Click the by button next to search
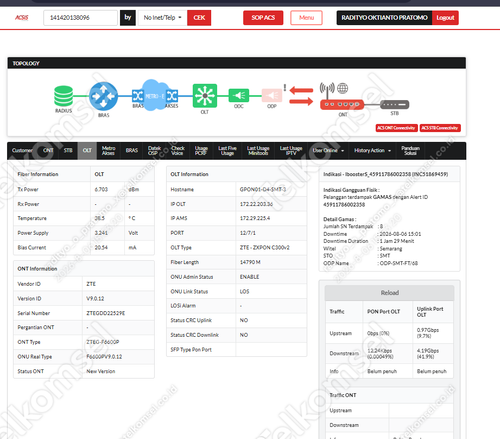The height and width of the screenshot is (439, 500). pyautogui.click(x=128, y=18)
